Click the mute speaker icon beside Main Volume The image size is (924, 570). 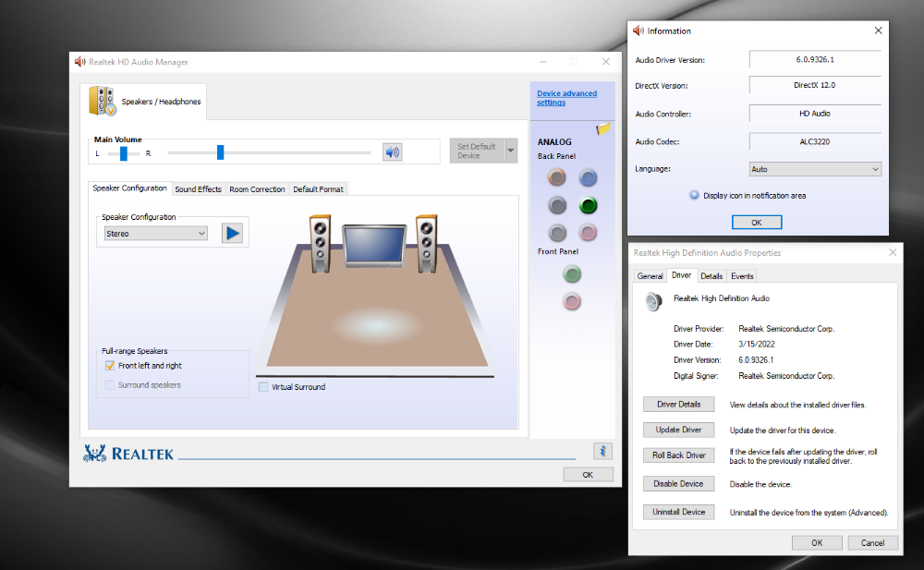[x=393, y=152]
